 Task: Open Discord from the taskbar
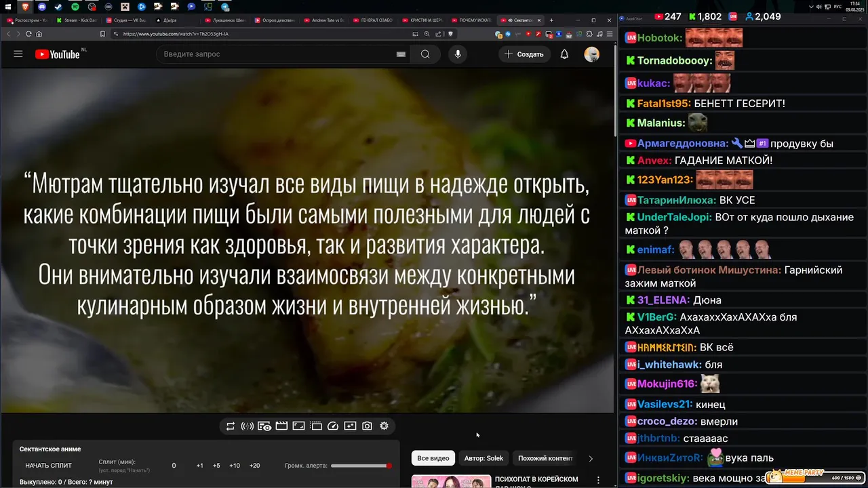42,6
